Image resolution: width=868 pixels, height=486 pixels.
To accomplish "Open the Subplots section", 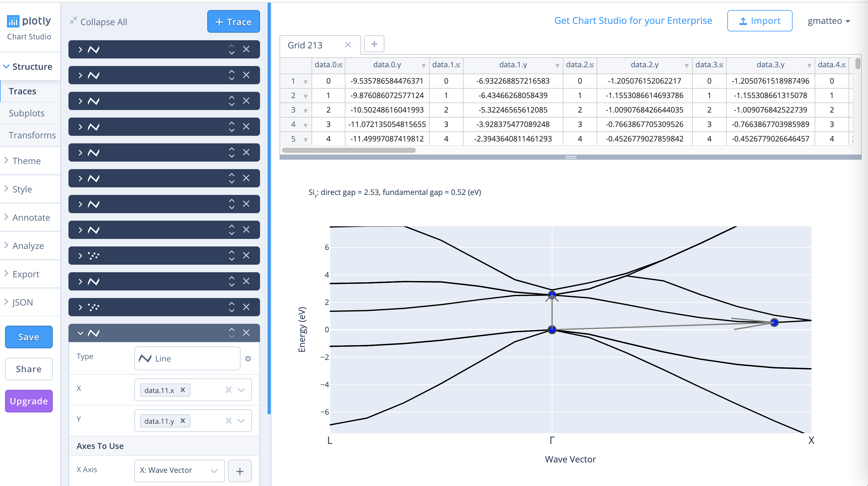I will coord(27,113).
